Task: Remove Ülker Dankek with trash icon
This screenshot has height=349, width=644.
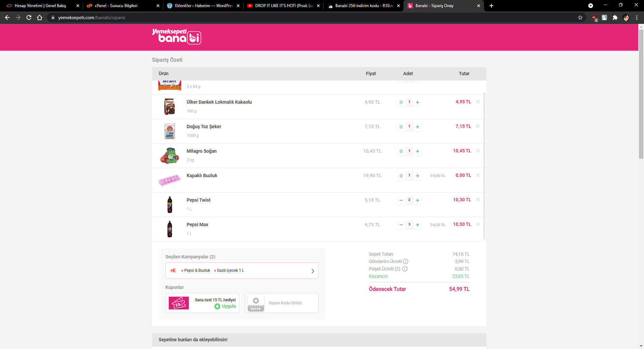Action: [x=401, y=102]
